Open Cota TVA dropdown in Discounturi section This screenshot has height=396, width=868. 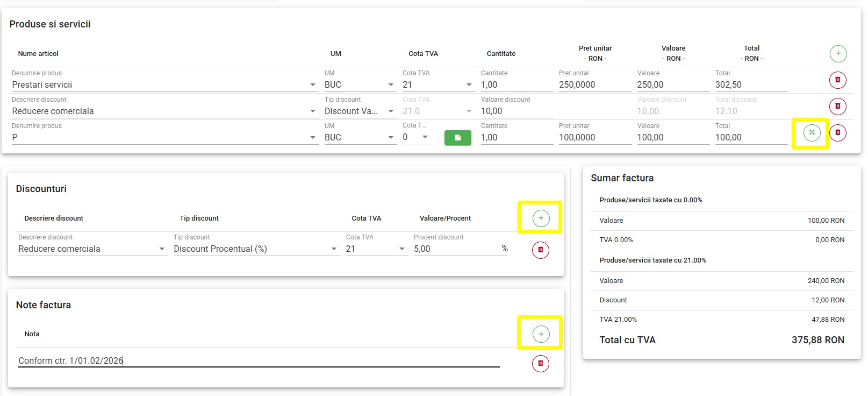click(401, 249)
